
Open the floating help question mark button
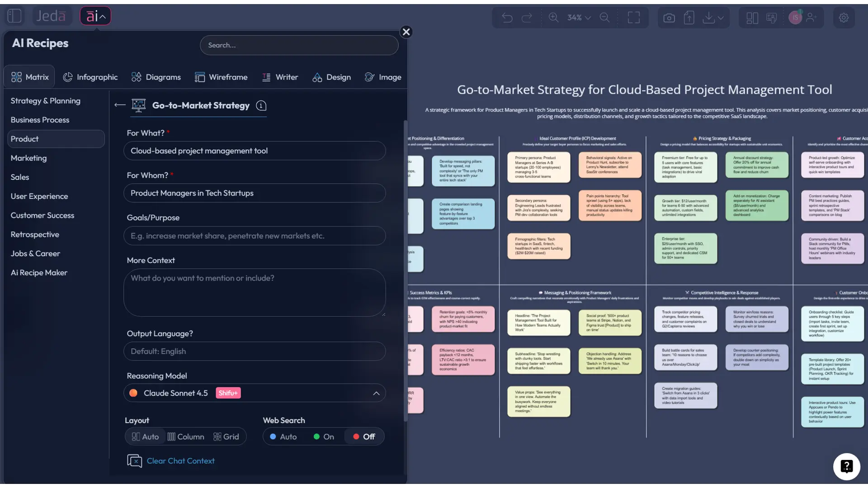[846, 466]
